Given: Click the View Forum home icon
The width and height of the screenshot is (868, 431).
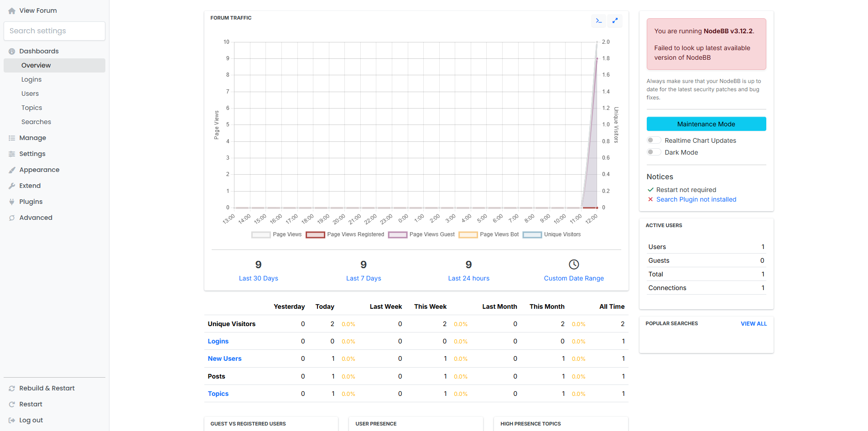Looking at the screenshot, I should click(12, 11).
